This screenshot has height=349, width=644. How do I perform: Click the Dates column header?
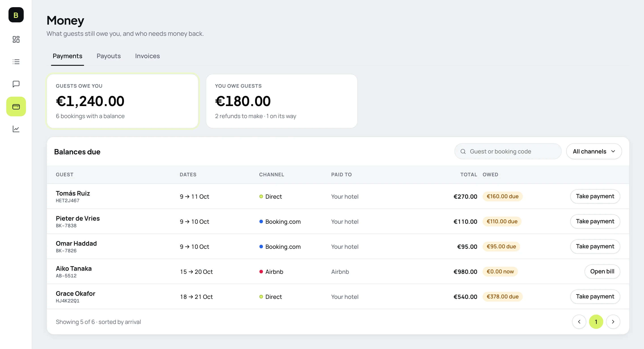188,175
